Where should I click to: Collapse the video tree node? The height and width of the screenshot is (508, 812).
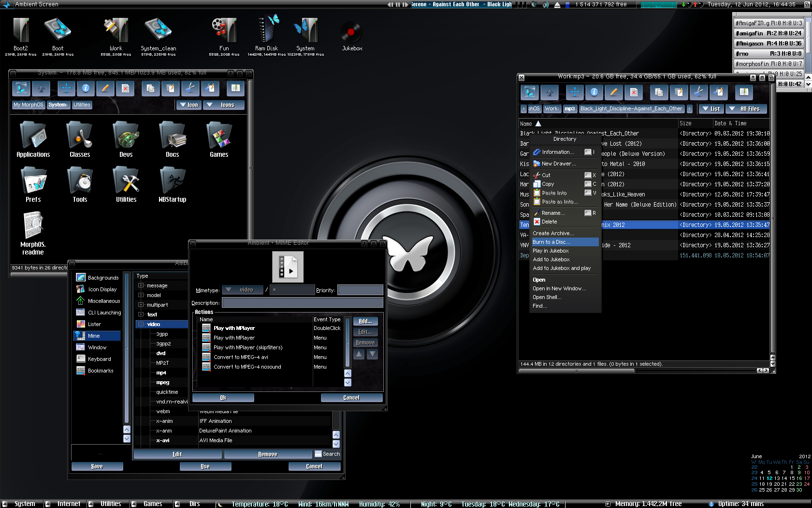(x=141, y=324)
